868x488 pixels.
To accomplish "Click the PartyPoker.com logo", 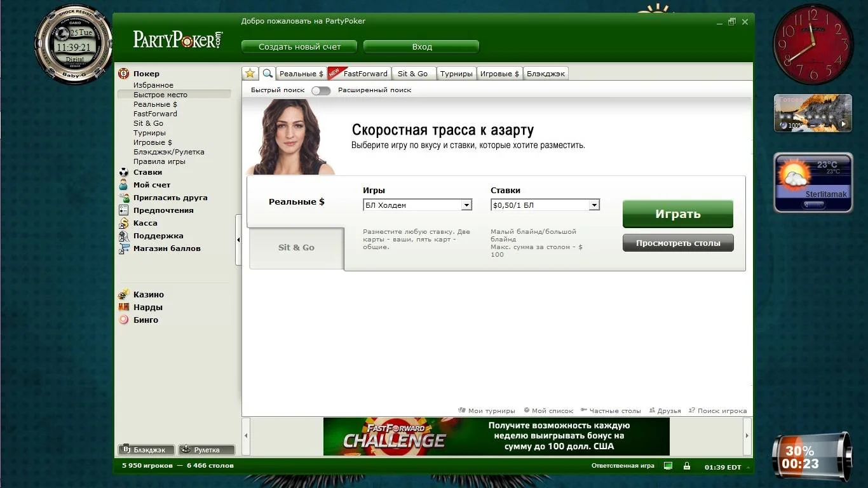I will (x=178, y=39).
